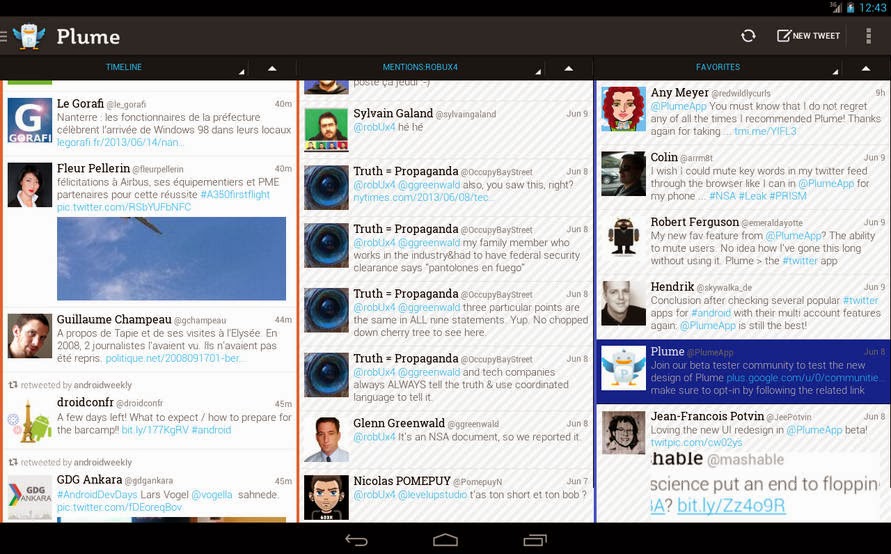Select Truth = Propaganda "chopped down cherry tree" tweet
The width and height of the screenshot is (891, 554).
446,313
